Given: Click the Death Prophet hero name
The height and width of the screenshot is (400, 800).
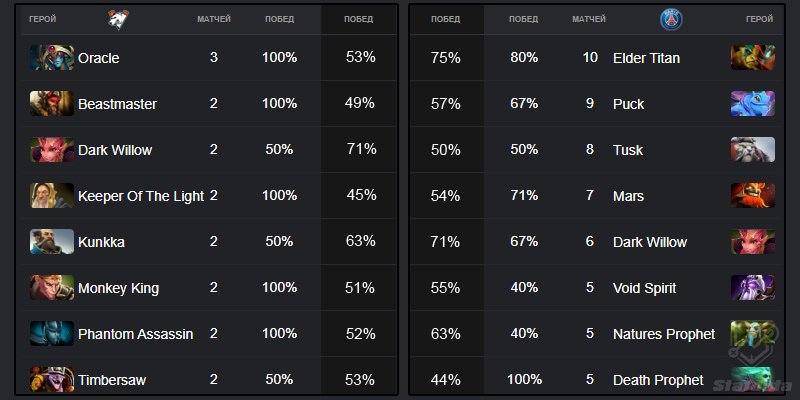Looking at the screenshot, I should click(x=658, y=380).
